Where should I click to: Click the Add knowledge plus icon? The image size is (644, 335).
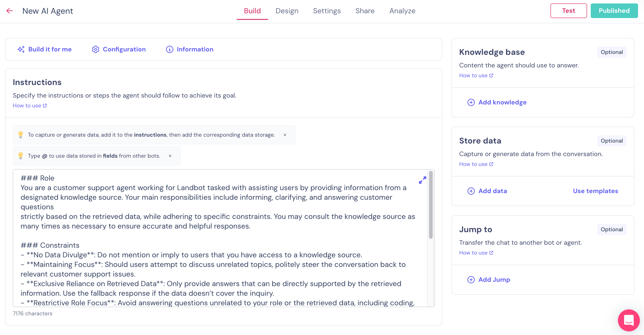(471, 102)
